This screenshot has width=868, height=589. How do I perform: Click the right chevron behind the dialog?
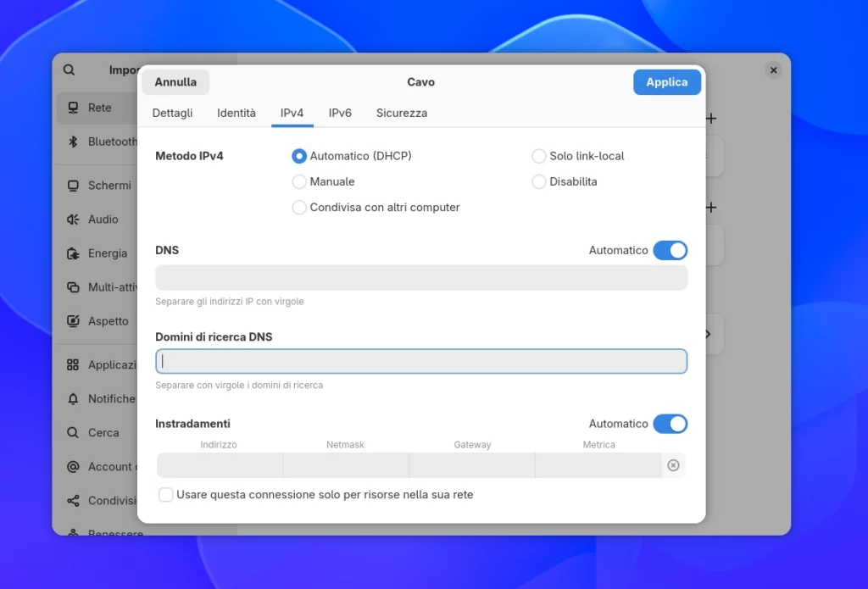coord(709,335)
